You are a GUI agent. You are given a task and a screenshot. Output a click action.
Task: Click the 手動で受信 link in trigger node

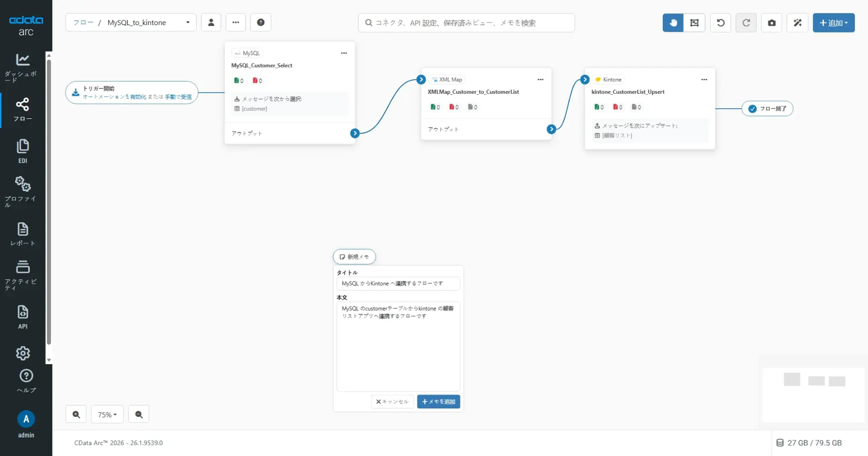point(178,97)
